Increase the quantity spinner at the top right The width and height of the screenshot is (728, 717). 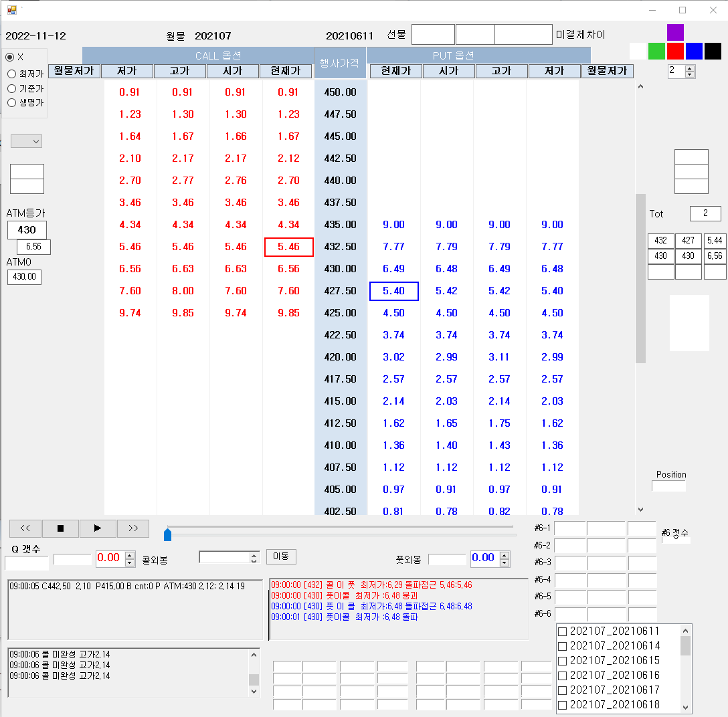click(689, 67)
